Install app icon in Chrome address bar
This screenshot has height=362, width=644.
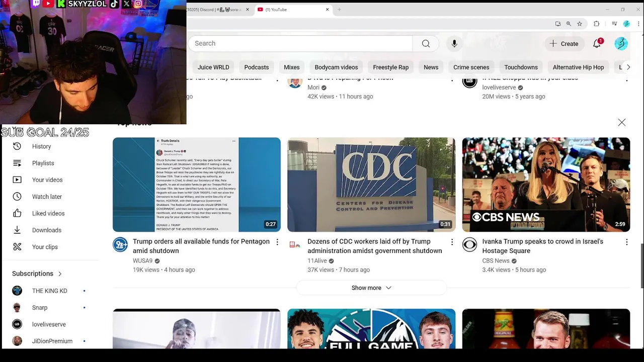tap(558, 24)
